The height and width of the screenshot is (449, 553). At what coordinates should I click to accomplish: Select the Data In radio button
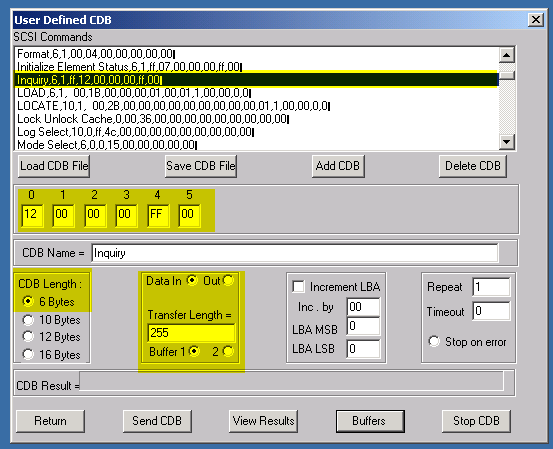(192, 280)
